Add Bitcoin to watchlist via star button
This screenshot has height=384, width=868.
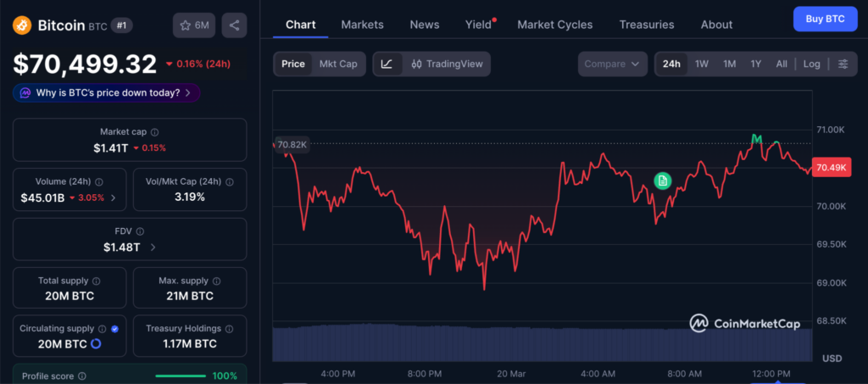(x=194, y=25)
